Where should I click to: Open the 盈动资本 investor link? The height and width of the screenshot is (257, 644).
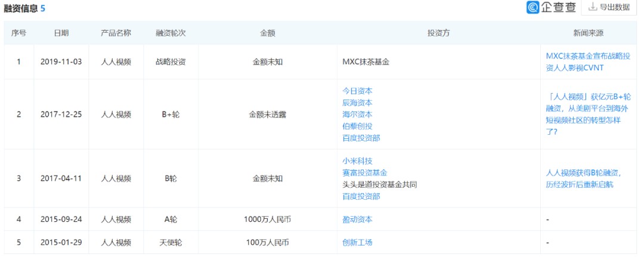pyautogui.click(x=357, y=219)
